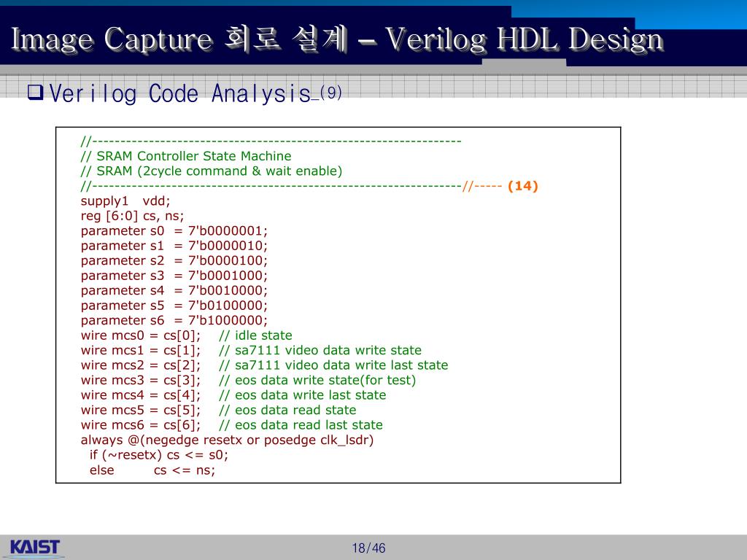Select 'parameter s0 = 7'b0000001;'
The width and height of the screenshot is (747, 560).
tap(174, 231)
